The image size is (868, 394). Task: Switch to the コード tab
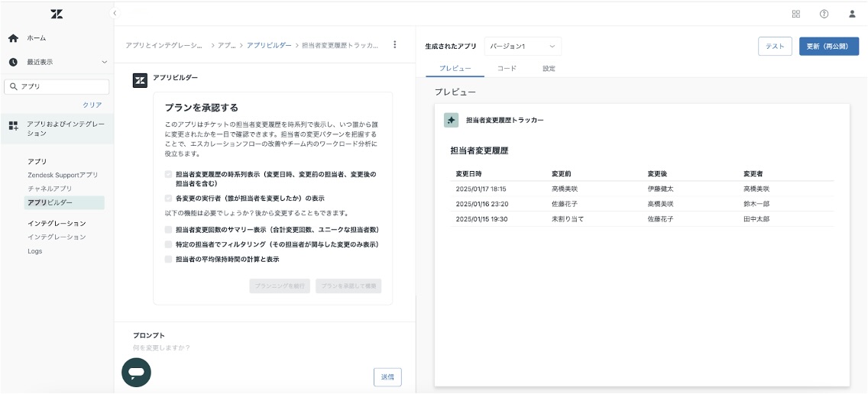click(507, 69)
